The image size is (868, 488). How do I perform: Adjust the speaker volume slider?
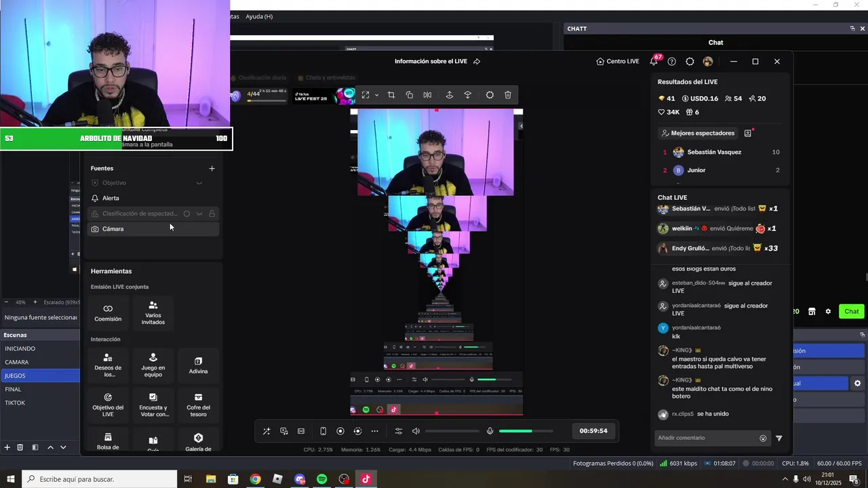click(x=452, y=431)
